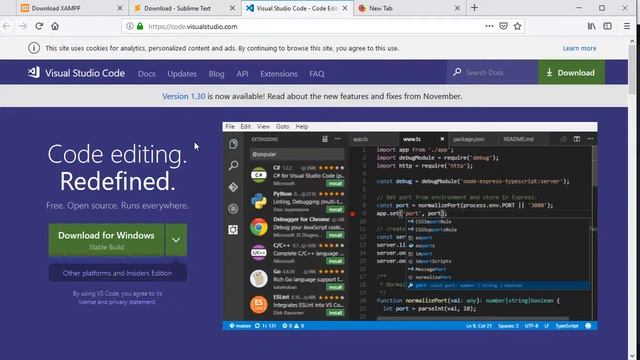Screen dimensions: 640x360
Task: Open the browser home page icon
Action: point(55,26)
